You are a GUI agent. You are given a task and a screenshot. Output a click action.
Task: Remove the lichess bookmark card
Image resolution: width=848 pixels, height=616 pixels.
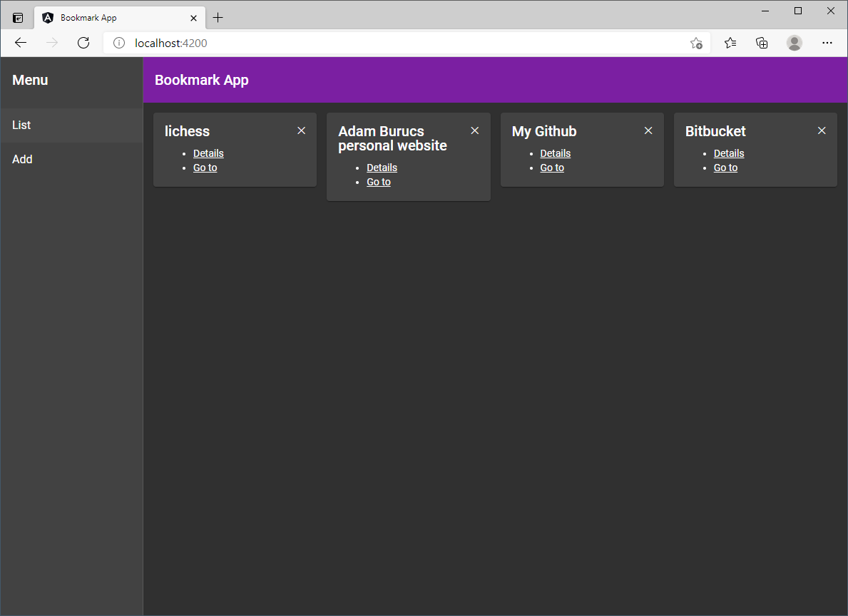click(301, 131)
